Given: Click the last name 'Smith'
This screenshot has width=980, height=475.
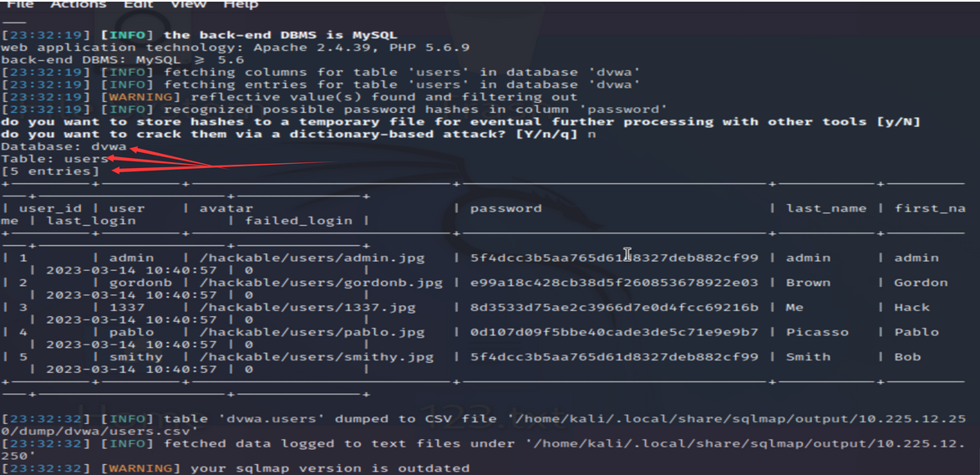Looking at the screenshot, I should click(808, 357).
